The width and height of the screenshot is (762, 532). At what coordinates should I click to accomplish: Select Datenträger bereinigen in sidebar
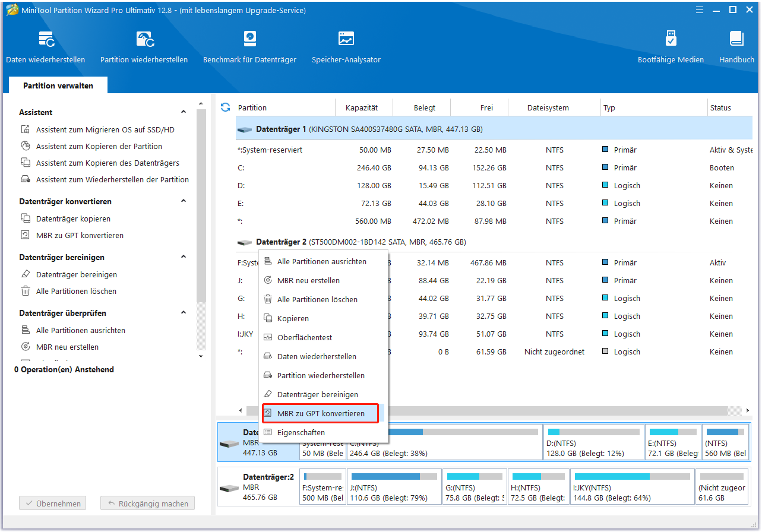click(x=69, y=274)
